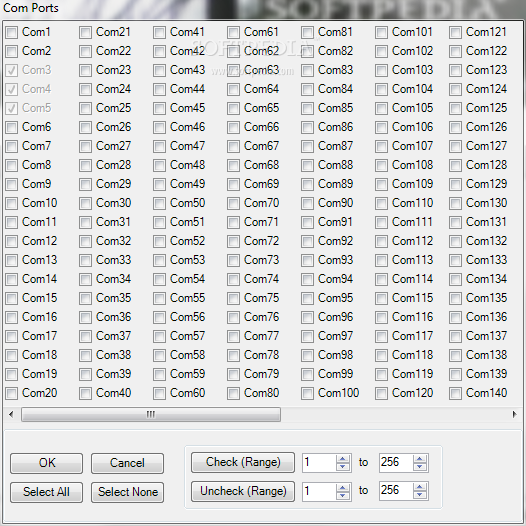Screen dimensions: 526x526
Task: Select the Com77 checkbox
Action: pyautogui.click(x=233, y=336)
